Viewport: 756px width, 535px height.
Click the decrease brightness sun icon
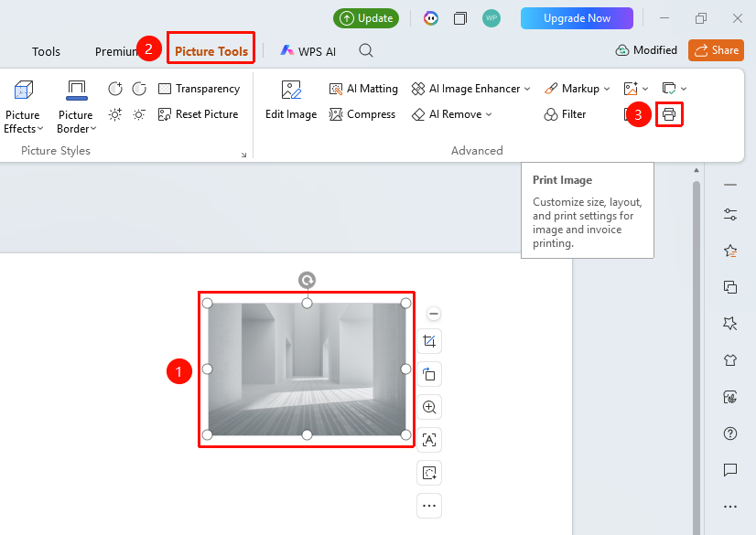(x=139, y=114)
